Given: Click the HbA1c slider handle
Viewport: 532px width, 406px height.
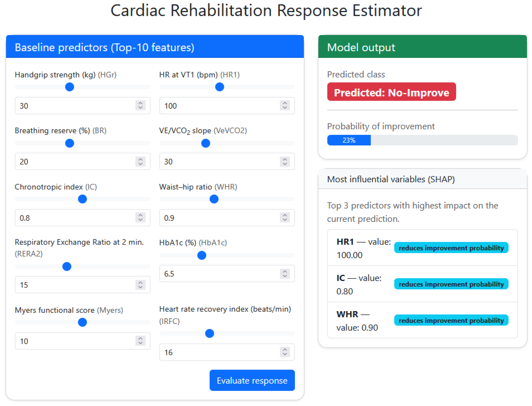Looking at the screenshot, I should [202, 255].
